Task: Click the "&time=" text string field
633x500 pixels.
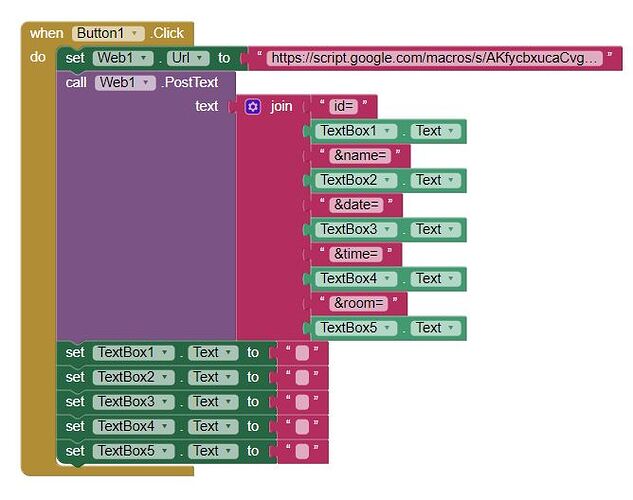Action: click(356, 254)
